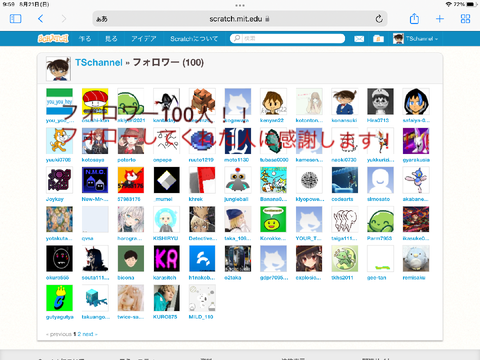Go back to the previous page
The image size is (480, 360).
click(x=41, y=19)
